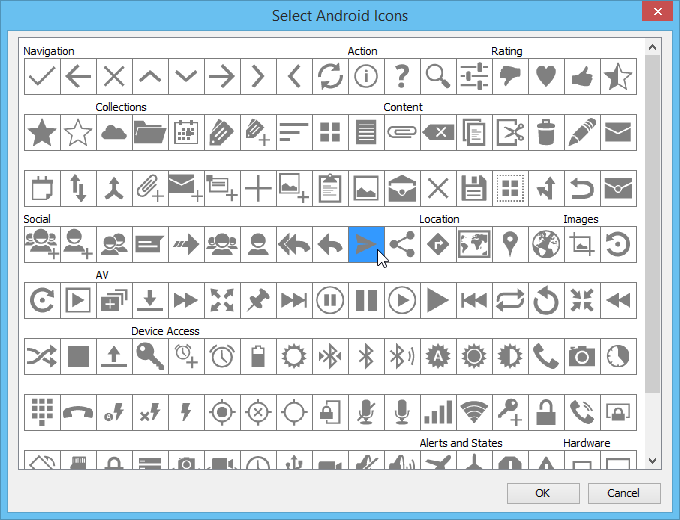Select the settings sliders icon
Viewport: 680px width, 520px height.
pos(474,76)
